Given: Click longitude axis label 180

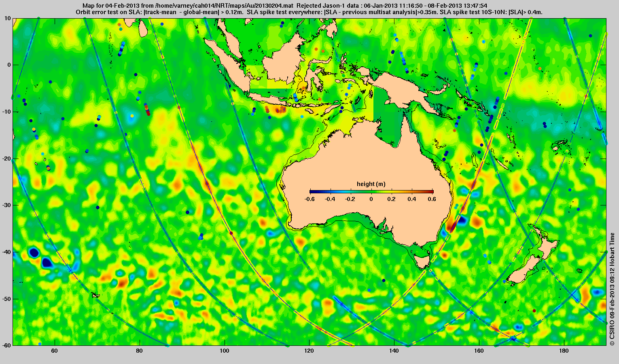Looking at the screenshot, I should (x=564, y=351).
